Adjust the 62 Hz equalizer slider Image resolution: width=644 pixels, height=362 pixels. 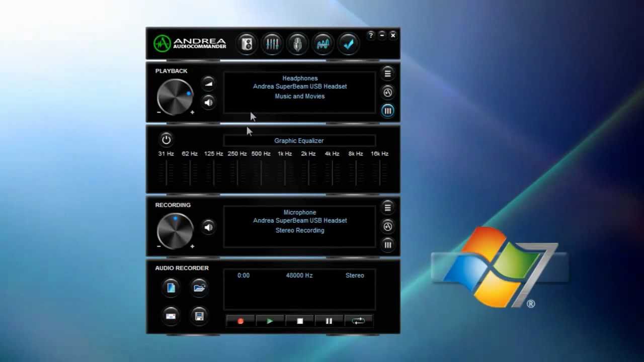(x=190, y=173)
